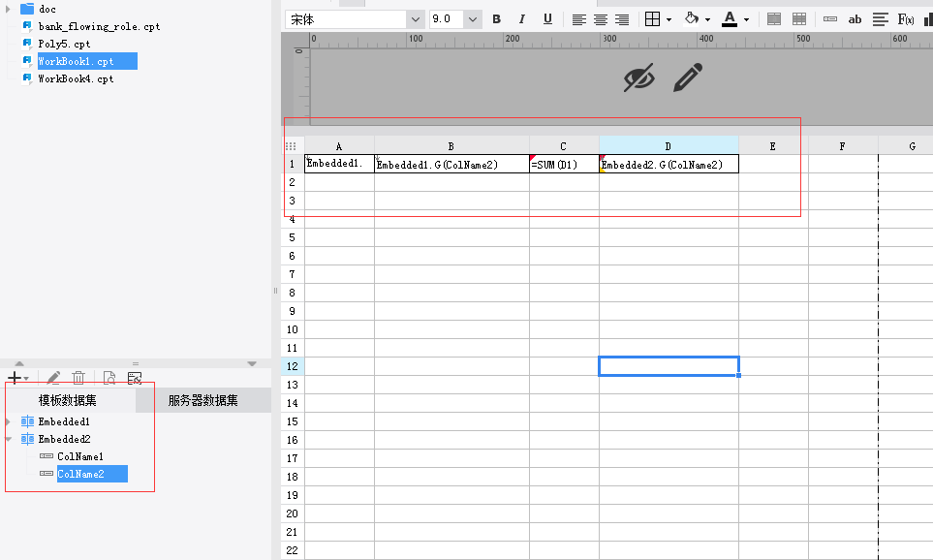
Task: Click cell A1 showing Embedded1.
Action: click(339, 165)
